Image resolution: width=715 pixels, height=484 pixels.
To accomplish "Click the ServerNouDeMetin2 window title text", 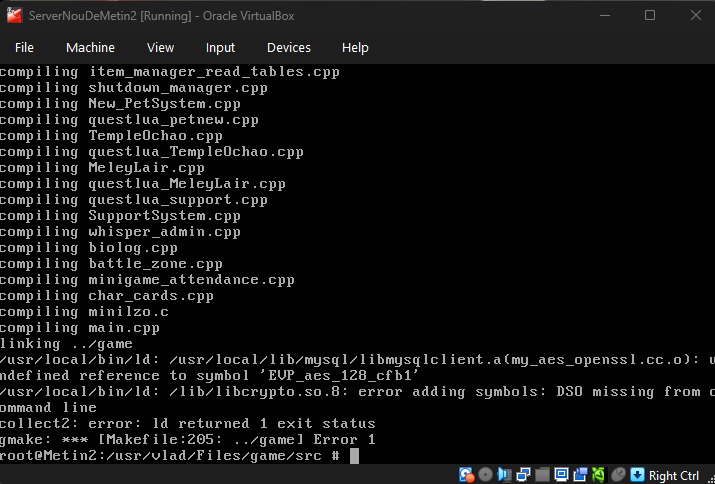I will (x=161, y=16).
